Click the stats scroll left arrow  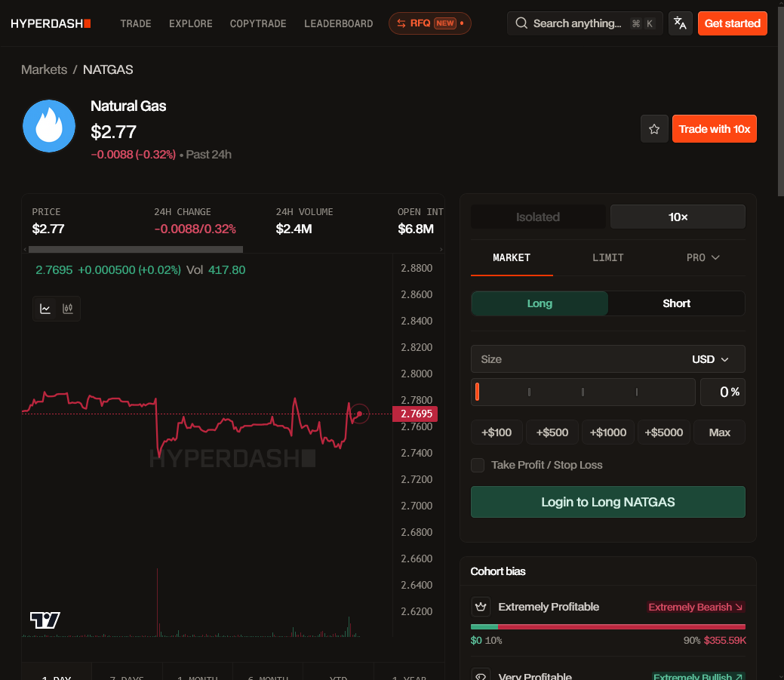pyautogui.click(x=25, y=249)
